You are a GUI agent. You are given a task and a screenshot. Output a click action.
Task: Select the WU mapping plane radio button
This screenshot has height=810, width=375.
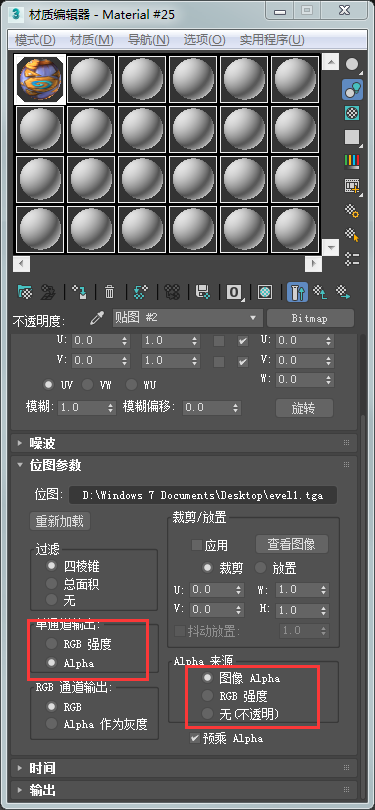[131, 384]
